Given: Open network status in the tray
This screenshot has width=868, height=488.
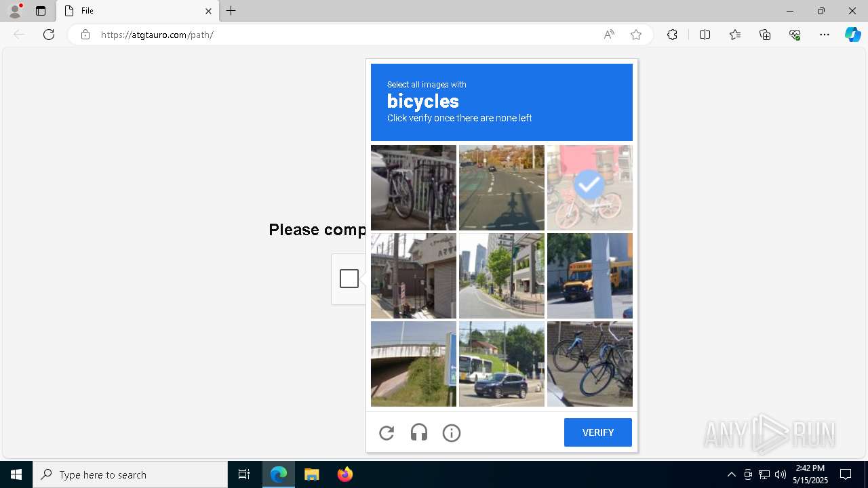Looking at the screenshot, I should pyautogui.click(x=764, y=474).
